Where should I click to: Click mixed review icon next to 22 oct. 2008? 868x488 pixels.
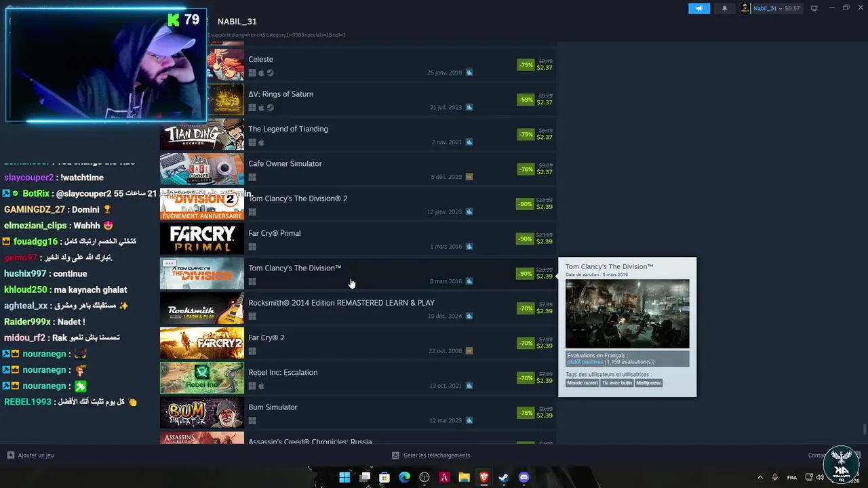(x=469, y=351)
